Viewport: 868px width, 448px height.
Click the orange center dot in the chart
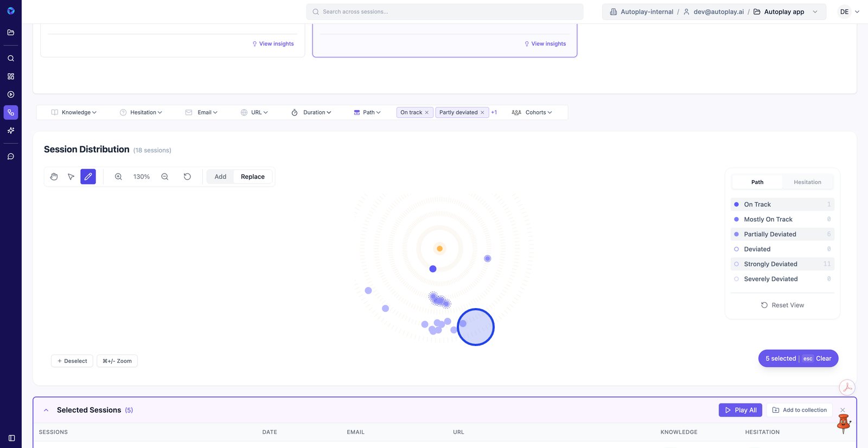tap(440, 249)
